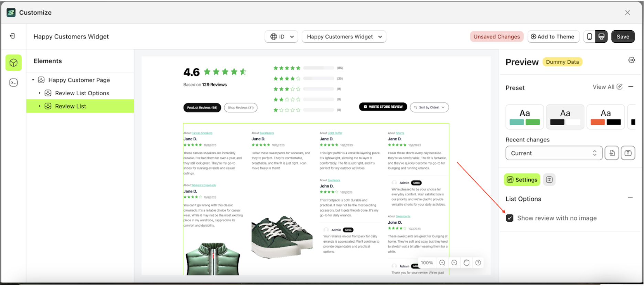
Task: Zoom out the preview canvas
Action: (x=454, y=263)
